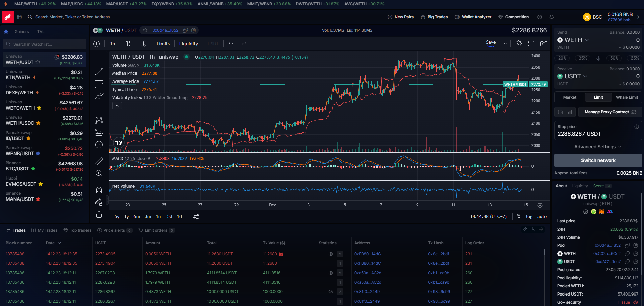644x306 pixels.
Task: Toggle logarithmic scale on chart
Action: tap(529, 216)
